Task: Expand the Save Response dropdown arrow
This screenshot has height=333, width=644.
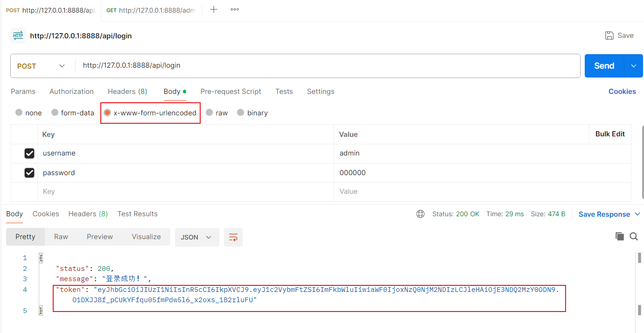Action: click(638, 214)
